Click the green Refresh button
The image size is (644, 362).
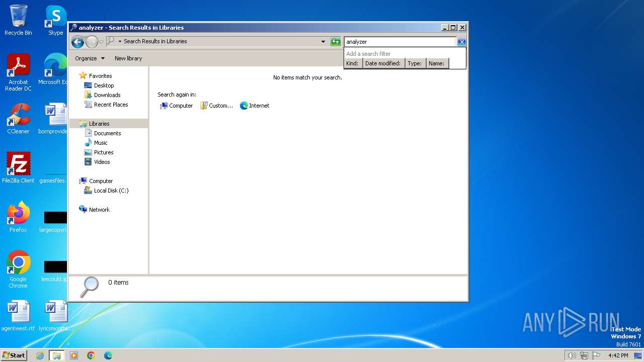(x=336, y=42)
